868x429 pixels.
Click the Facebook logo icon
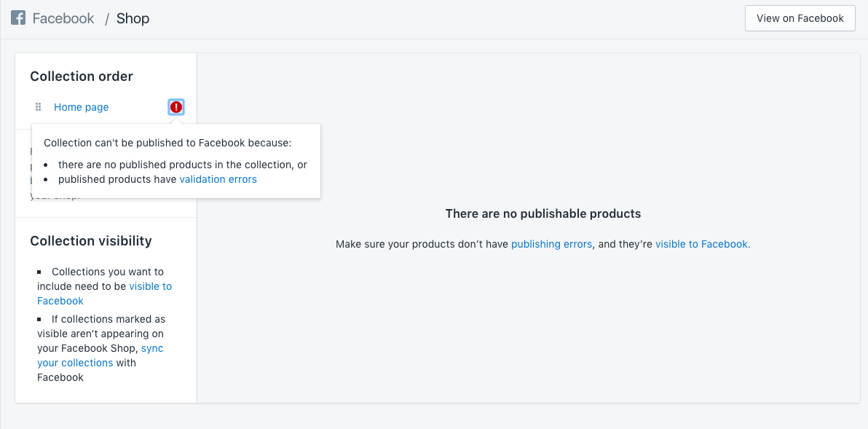point(18,18)
